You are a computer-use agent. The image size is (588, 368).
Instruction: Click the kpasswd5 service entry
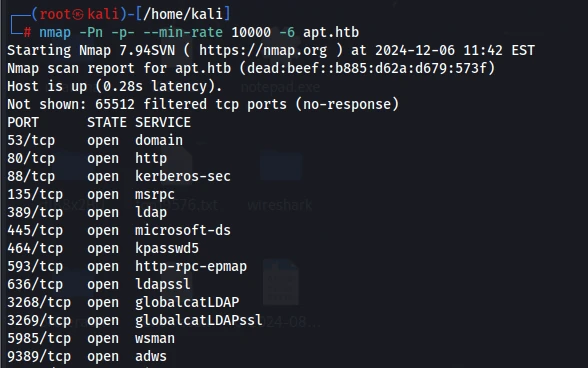167,248
